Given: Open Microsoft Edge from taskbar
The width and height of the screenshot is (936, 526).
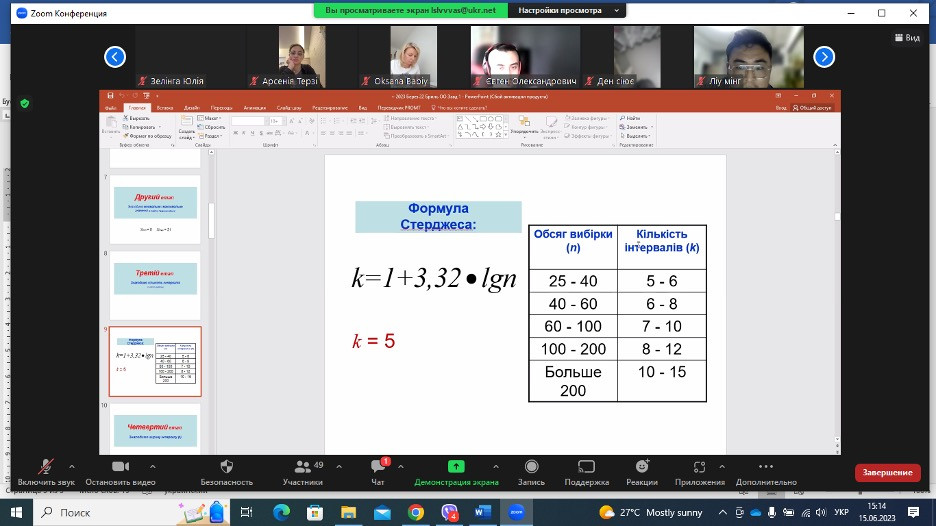Looking at the screenshot, I should pyautogui.click(x=281, y=512).
